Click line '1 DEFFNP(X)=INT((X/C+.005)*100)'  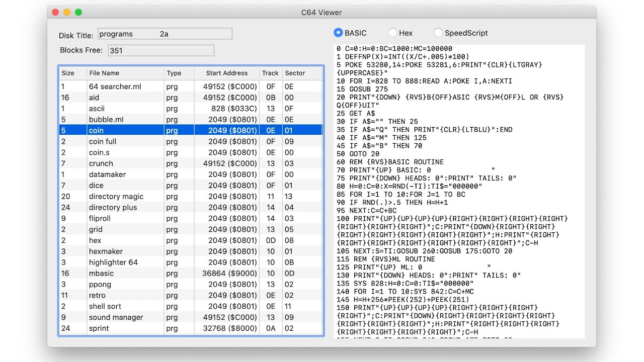pyautogui.click(x=403, y=57)
